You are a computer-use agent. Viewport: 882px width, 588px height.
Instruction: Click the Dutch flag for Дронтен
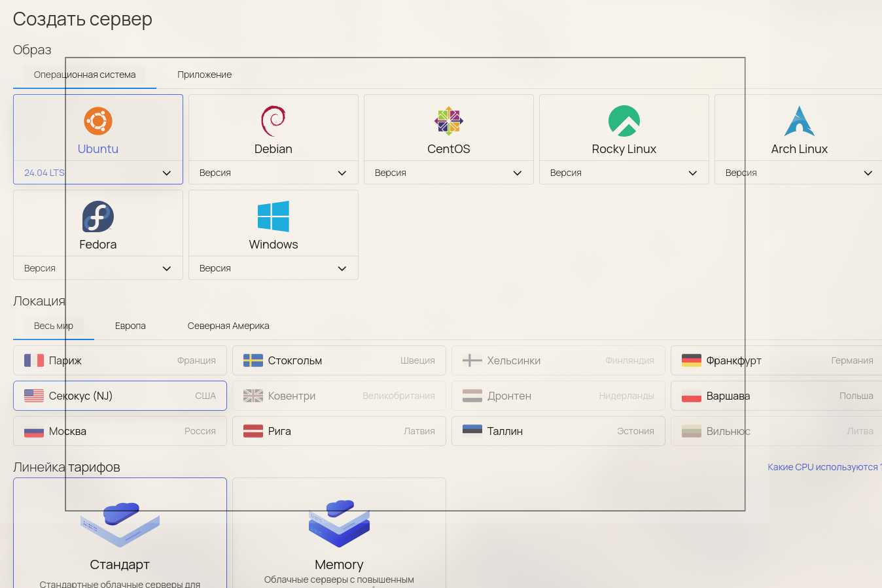point(472,396)
